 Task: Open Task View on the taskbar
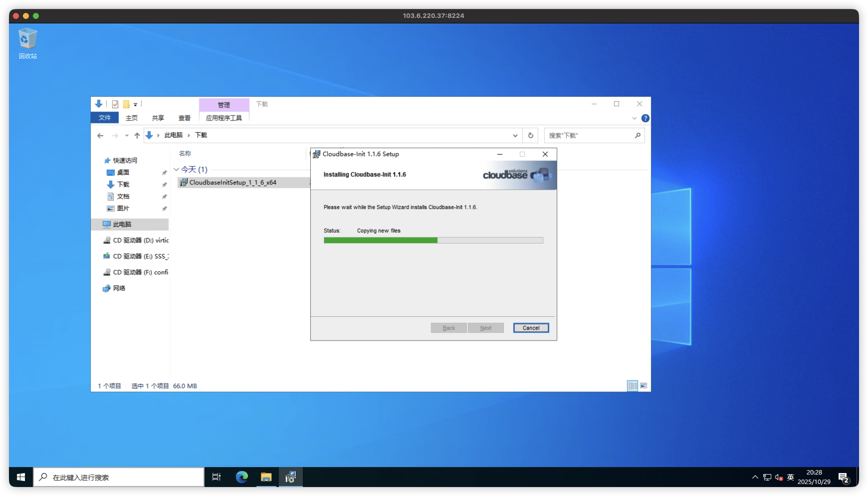click(x=216, y=477)
